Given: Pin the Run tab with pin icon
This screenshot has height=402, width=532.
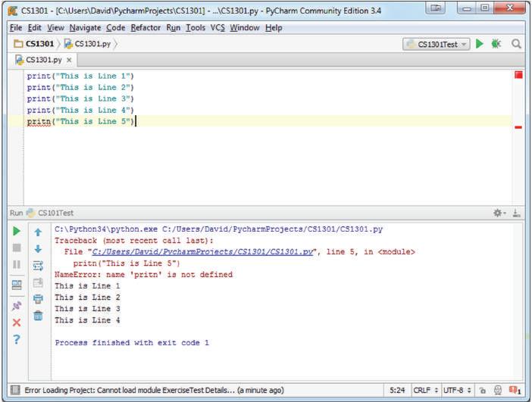Looking at the screenshot, I should (x=16, y=306).
